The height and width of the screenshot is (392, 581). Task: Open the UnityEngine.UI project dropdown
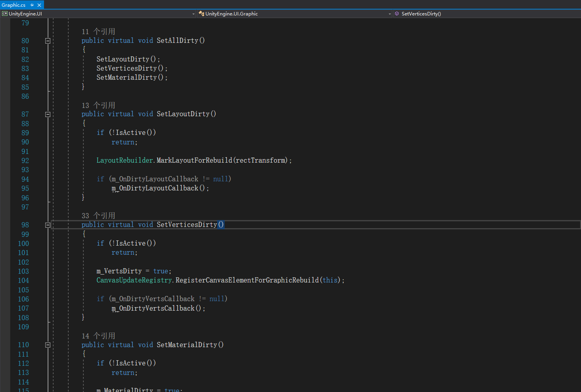pos(194,14)
